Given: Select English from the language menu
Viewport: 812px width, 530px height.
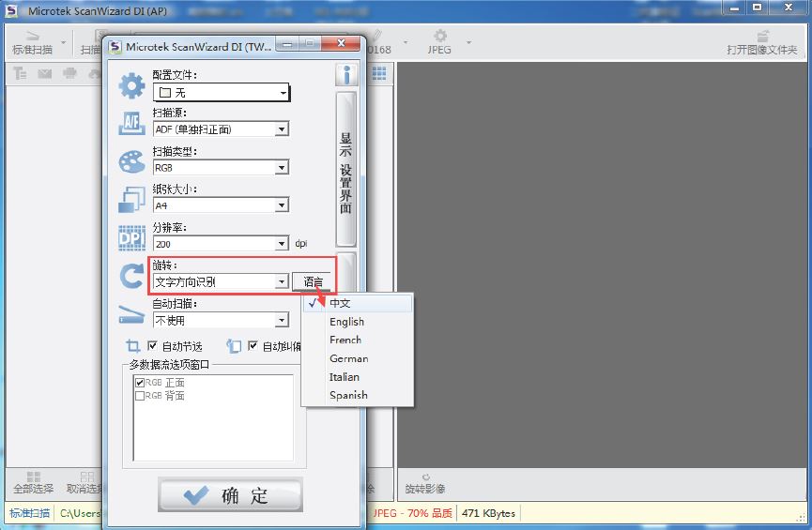Looking at the screenshot, I should click(x=346, y=322).
